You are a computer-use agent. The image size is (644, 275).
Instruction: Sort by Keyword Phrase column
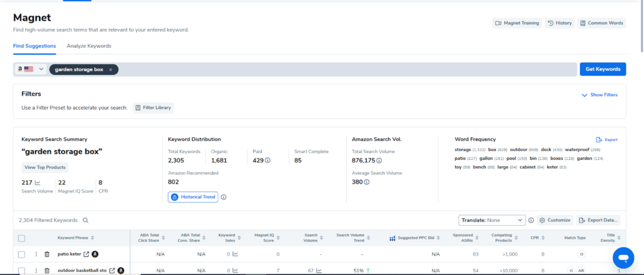[x=92, y=238]
